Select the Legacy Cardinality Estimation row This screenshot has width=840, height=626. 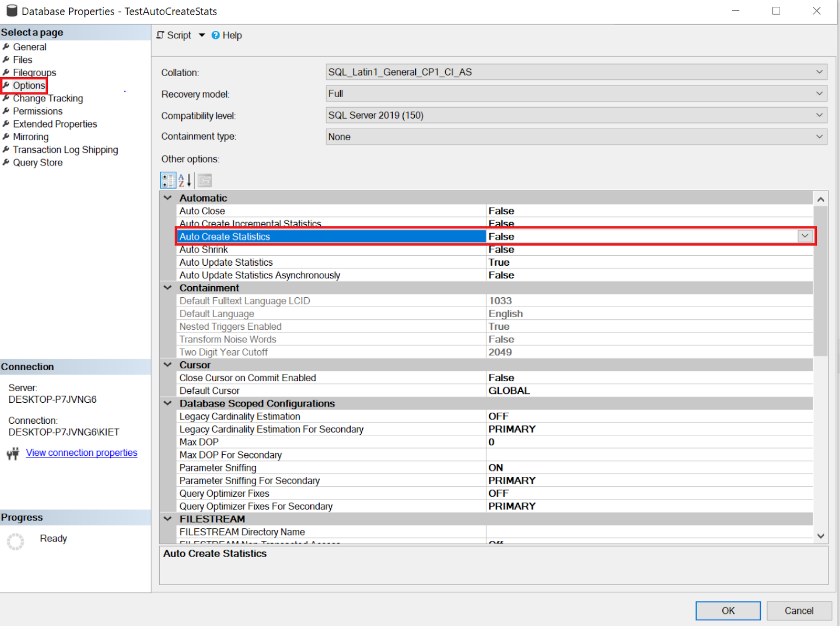[495, 416]
